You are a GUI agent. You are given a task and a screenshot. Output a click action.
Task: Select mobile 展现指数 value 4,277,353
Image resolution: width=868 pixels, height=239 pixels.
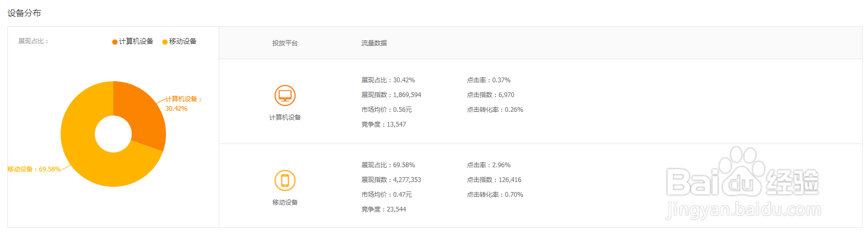(x=407, y=180)
